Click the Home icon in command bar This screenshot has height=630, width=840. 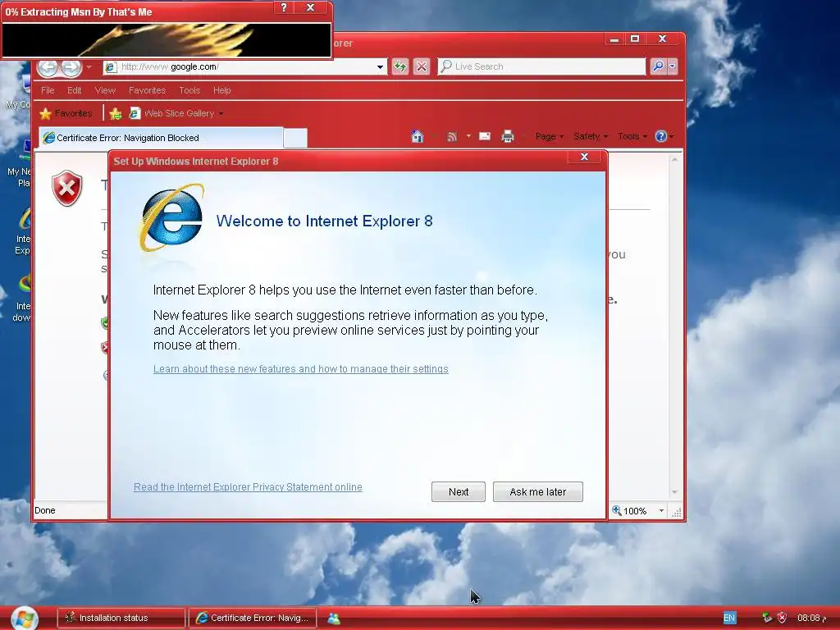(418, 137)
